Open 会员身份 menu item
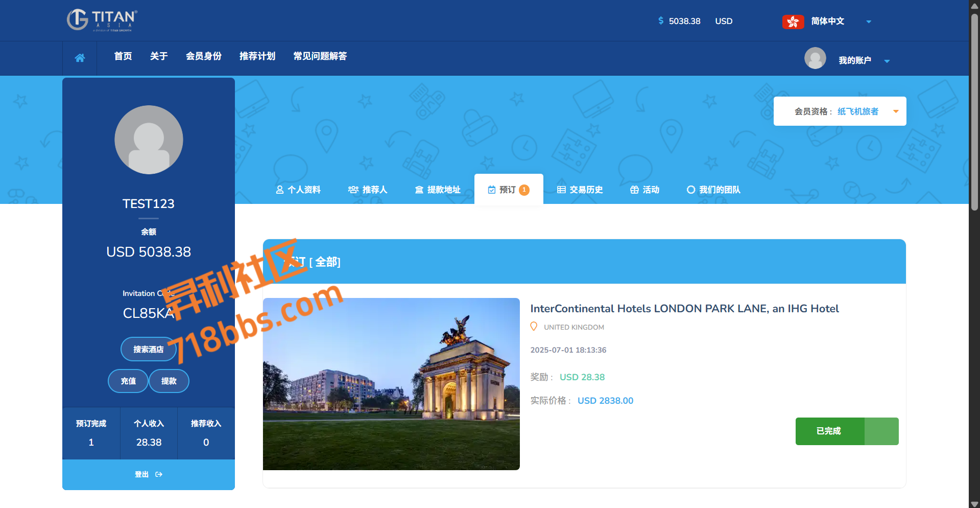This screenshot has height=508, width=980. [204, 56]
